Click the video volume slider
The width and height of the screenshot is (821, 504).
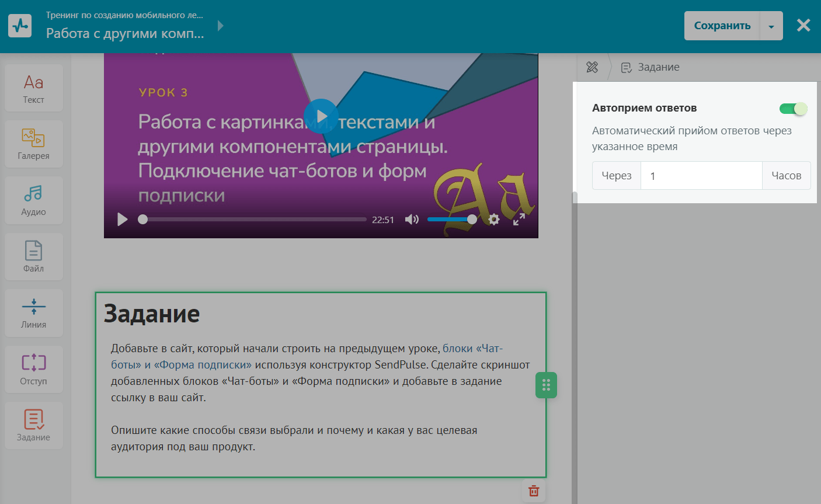(450, 220)
